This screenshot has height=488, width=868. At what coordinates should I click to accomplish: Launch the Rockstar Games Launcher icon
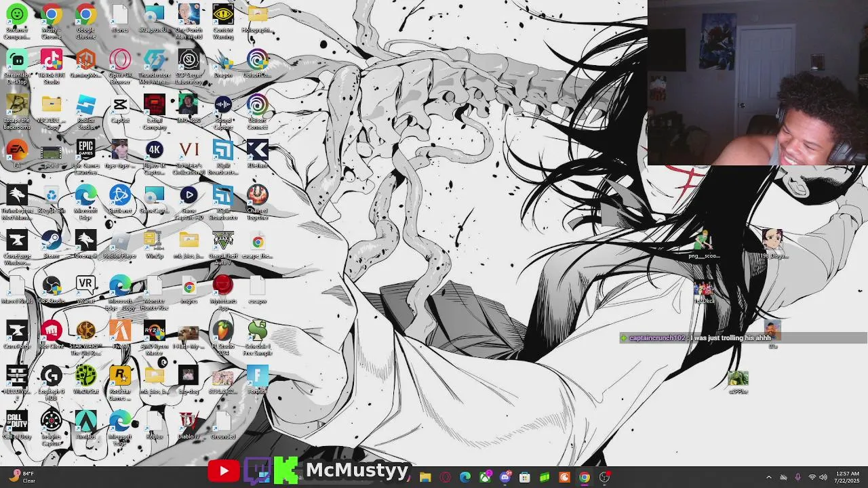(120, 383)
